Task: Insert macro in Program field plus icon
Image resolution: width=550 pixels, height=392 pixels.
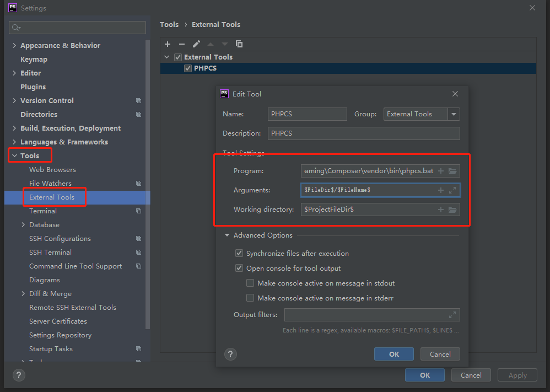Action: pyautogui.click(x=441, y=171)
